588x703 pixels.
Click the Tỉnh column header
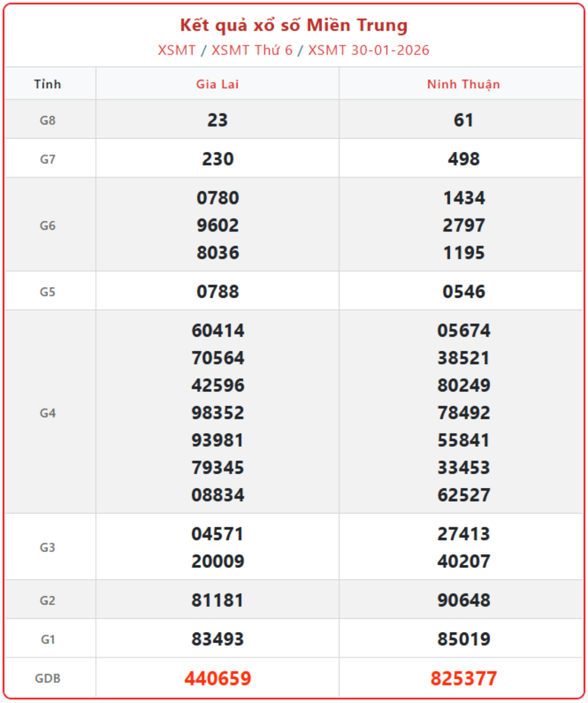click(x=48, y=84)
